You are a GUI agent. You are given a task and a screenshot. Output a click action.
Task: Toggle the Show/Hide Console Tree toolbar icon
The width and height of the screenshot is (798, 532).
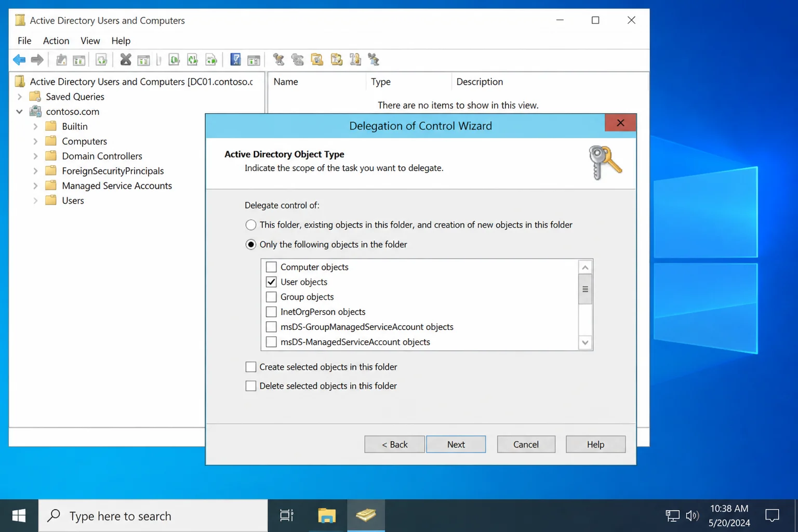[79, 60]
